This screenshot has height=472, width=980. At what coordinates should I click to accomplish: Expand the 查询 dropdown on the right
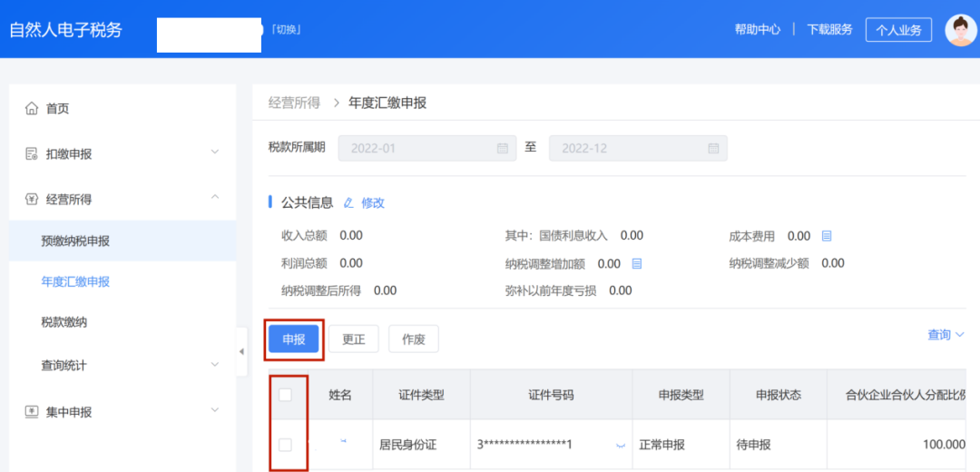(x=946, y=336)
